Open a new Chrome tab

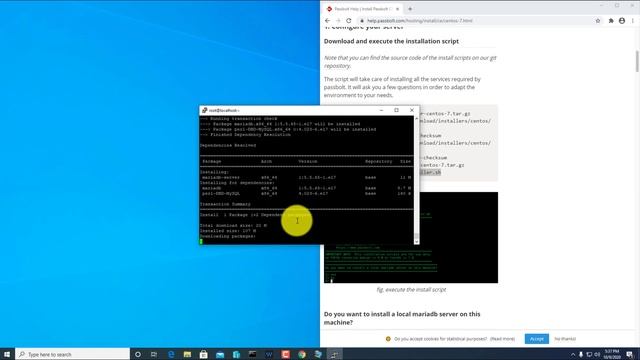point(410,9)
